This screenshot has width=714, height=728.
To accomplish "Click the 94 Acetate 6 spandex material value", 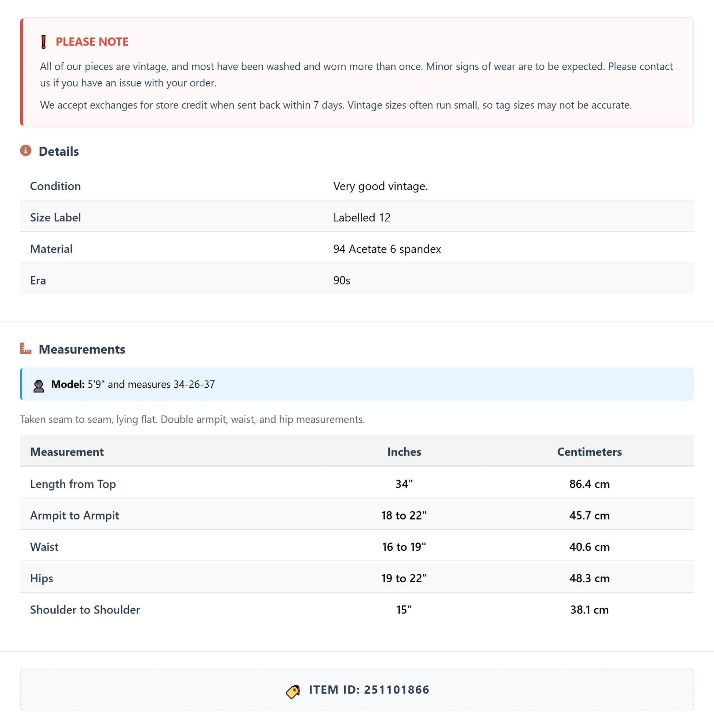I will click(x=387, y=249).
